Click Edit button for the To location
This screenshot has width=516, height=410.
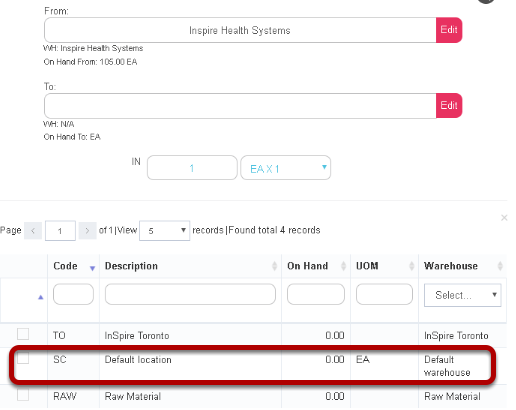(449, 106)
